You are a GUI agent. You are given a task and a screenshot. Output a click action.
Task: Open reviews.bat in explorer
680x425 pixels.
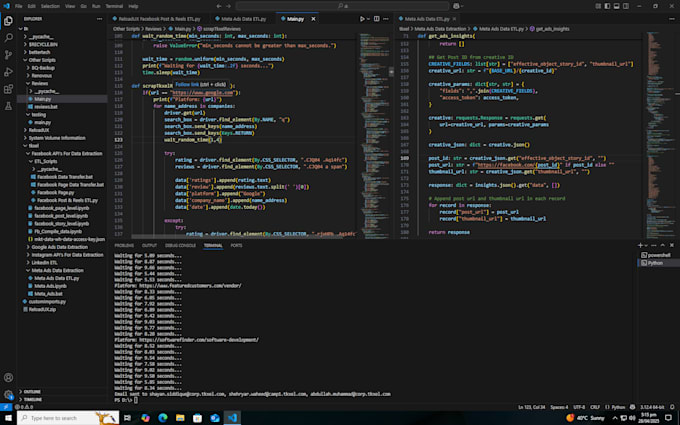coord(46,107)
